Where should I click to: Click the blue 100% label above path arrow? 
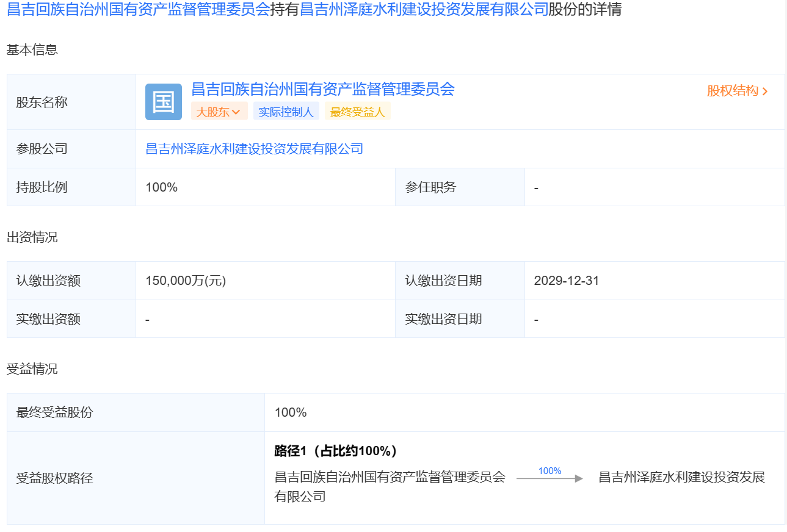(x=549, y=470)
